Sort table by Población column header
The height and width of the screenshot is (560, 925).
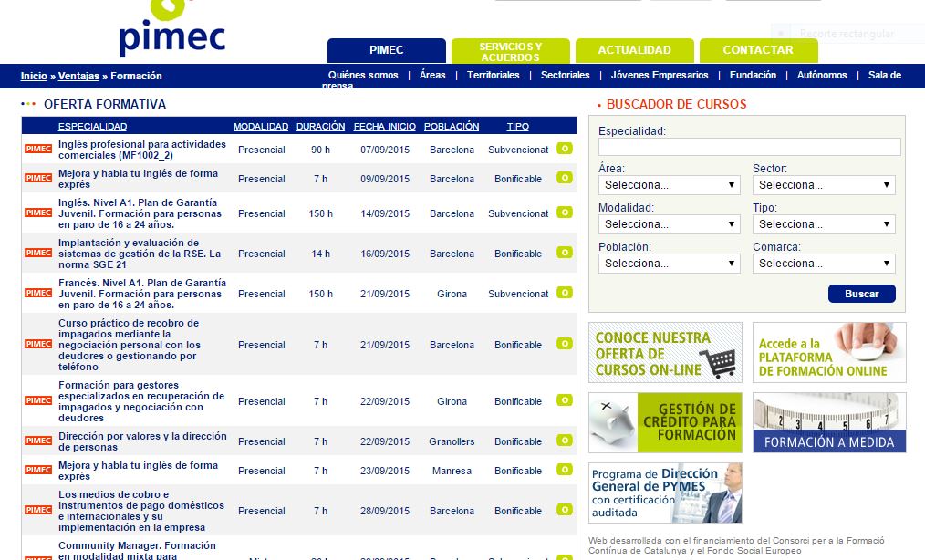(x=452, y=126)
